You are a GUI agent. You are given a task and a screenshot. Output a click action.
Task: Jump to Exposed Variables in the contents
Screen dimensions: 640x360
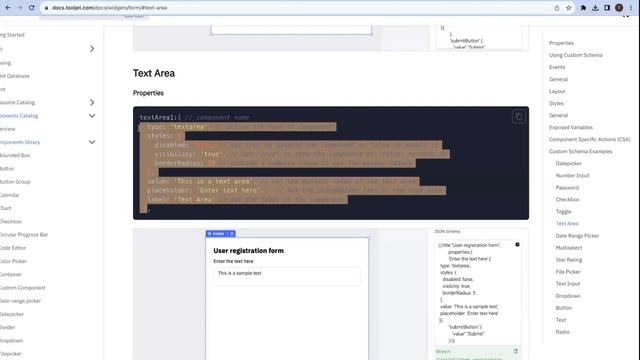[x=571, y=127]
